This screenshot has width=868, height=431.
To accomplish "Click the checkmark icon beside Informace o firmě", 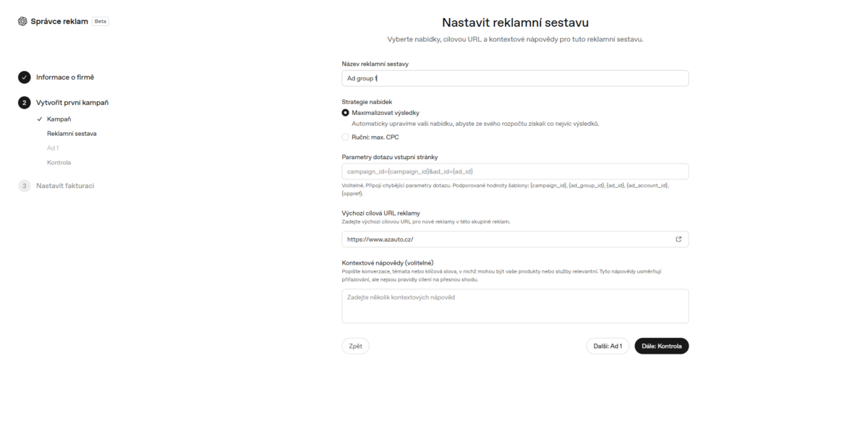I will [24, 77].
